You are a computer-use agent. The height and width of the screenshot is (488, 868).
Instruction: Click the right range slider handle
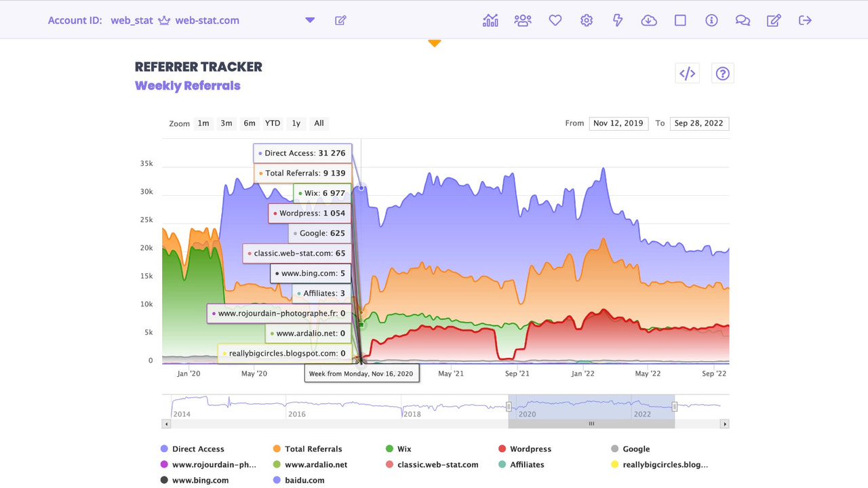[x=674, y=407]
